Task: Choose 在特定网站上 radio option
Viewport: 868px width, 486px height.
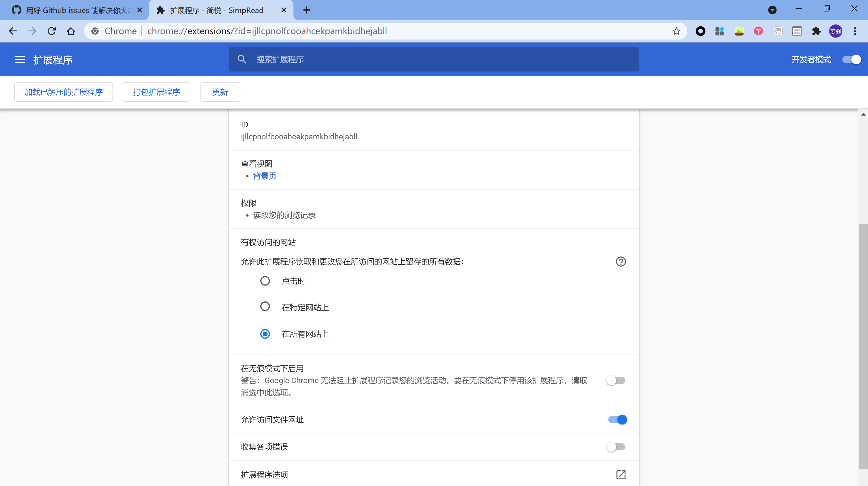Action: pos(265,307)
